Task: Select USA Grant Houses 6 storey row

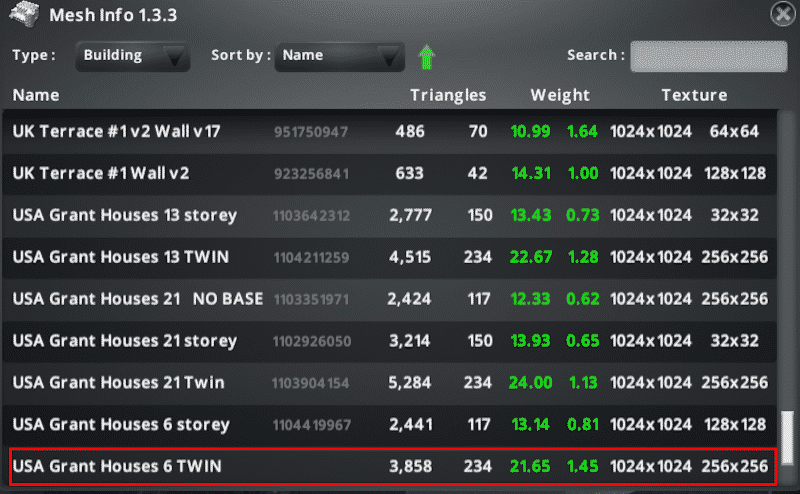Action: 390,425
